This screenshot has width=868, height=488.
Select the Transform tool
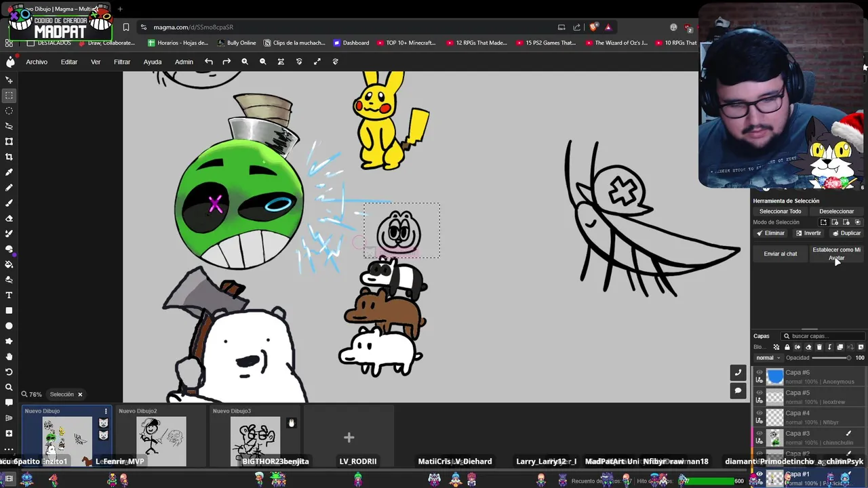point(9,142)
